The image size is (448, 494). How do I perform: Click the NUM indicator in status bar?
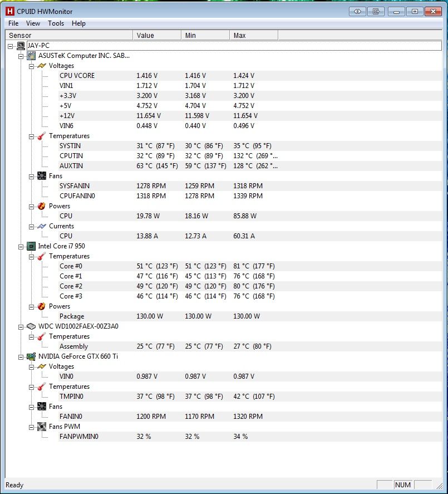tap(403, 485)
